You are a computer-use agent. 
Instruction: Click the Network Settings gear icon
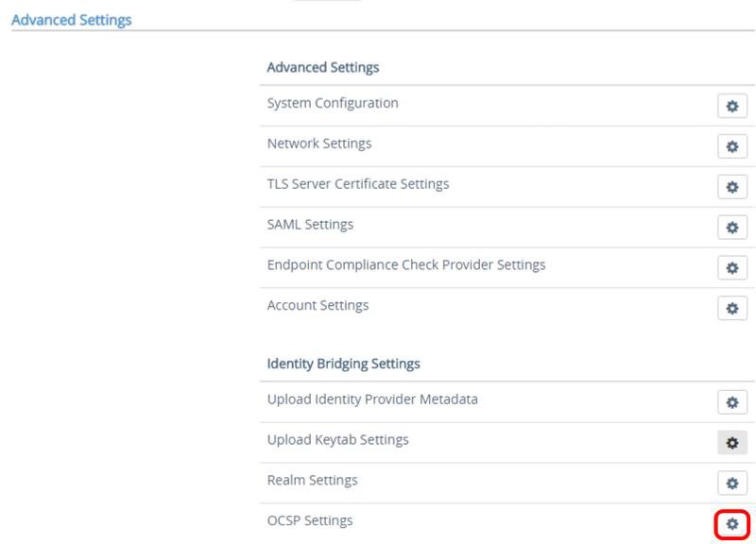[732, 144]
